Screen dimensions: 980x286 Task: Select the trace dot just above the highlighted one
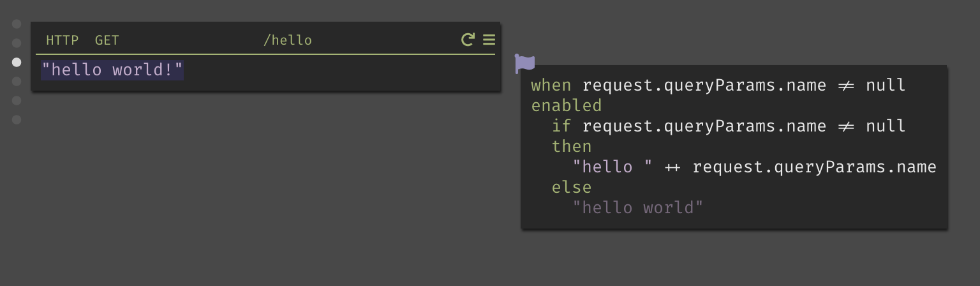(x=17, y=43)
